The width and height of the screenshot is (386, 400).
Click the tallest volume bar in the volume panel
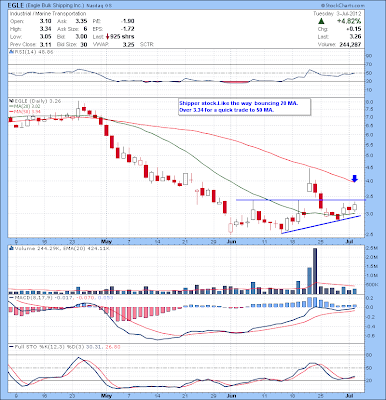coord(315,271)
